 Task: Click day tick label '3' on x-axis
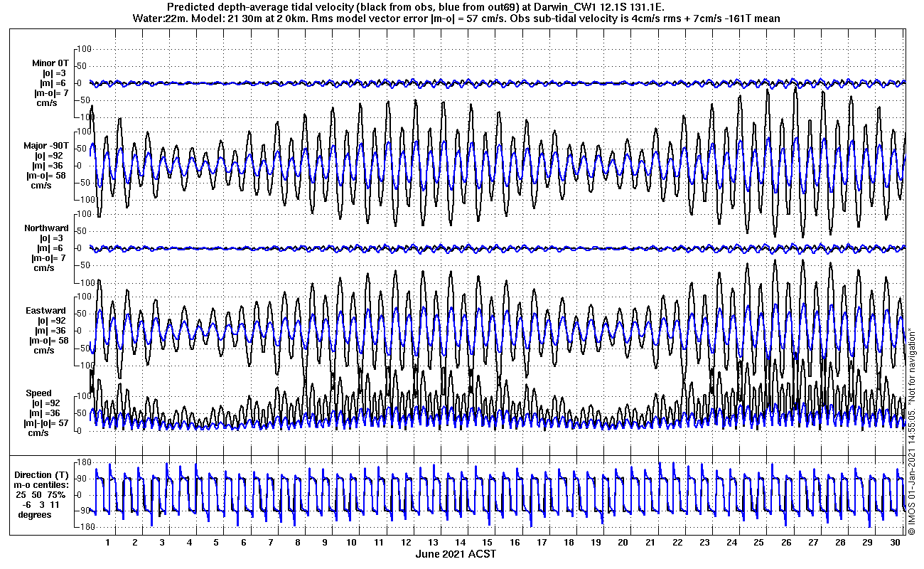tap(162, 543)
